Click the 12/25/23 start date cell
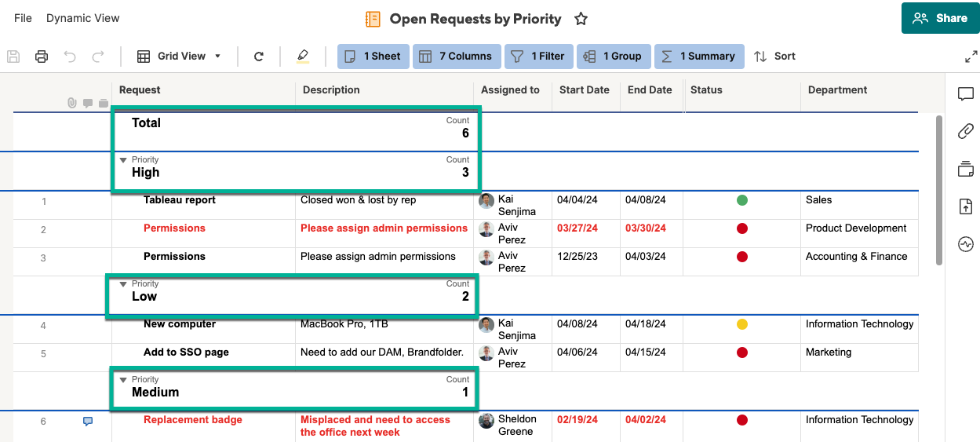This screenshot has width=980, height=442. coord(586,262)
